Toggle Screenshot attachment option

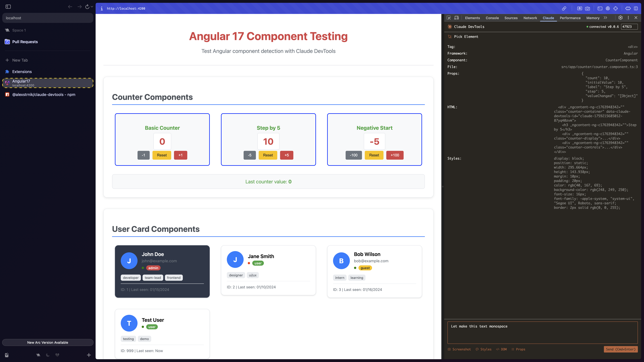(459, 349)
